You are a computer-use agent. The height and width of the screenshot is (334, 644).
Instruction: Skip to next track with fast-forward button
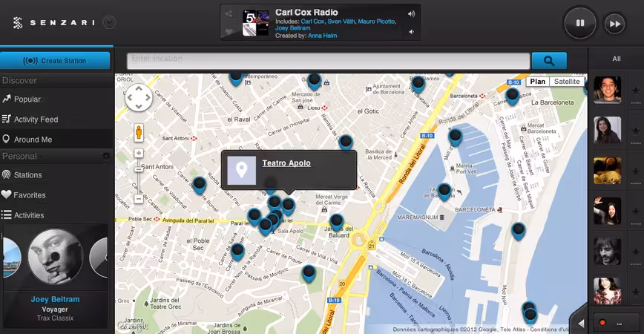[x=615, y=24]
